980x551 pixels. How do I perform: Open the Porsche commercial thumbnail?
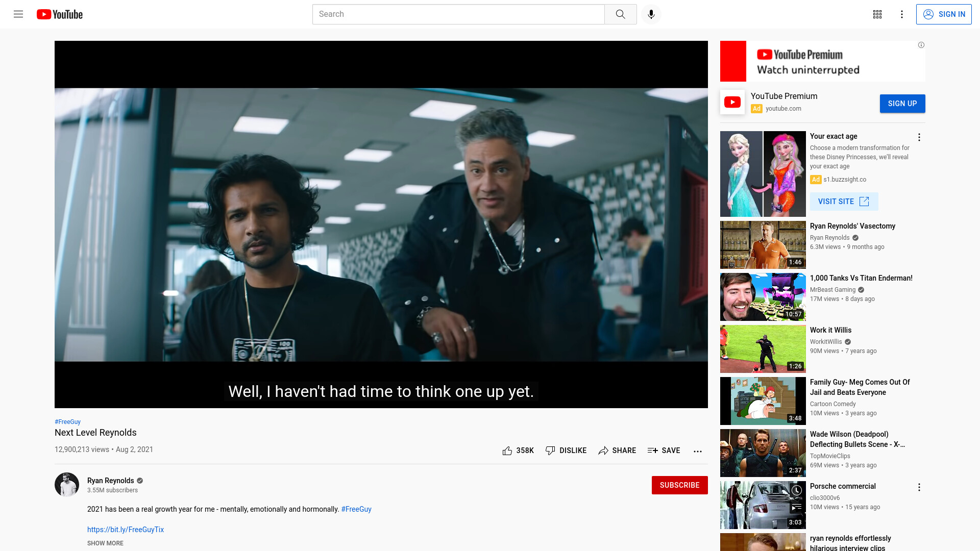763,505
